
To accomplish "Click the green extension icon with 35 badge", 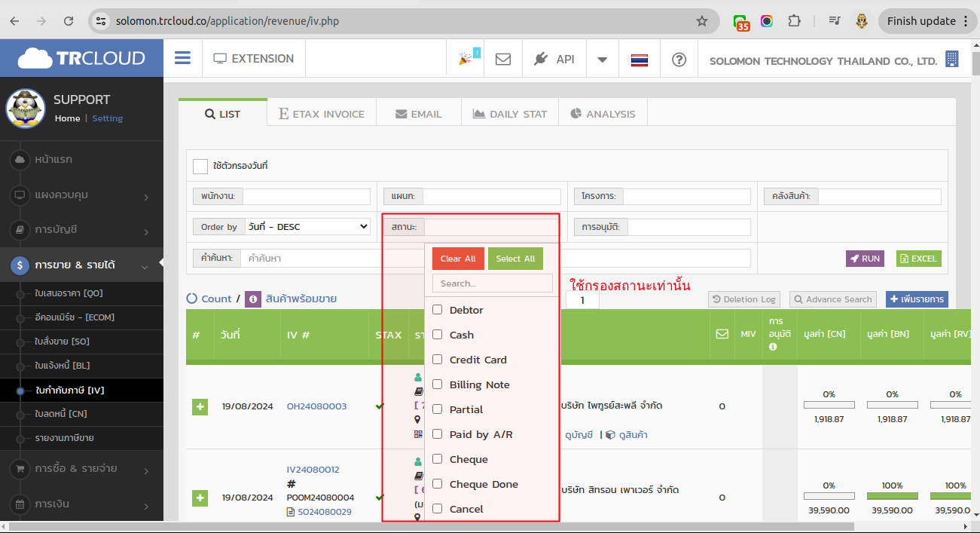I will [x=741, y=23].
